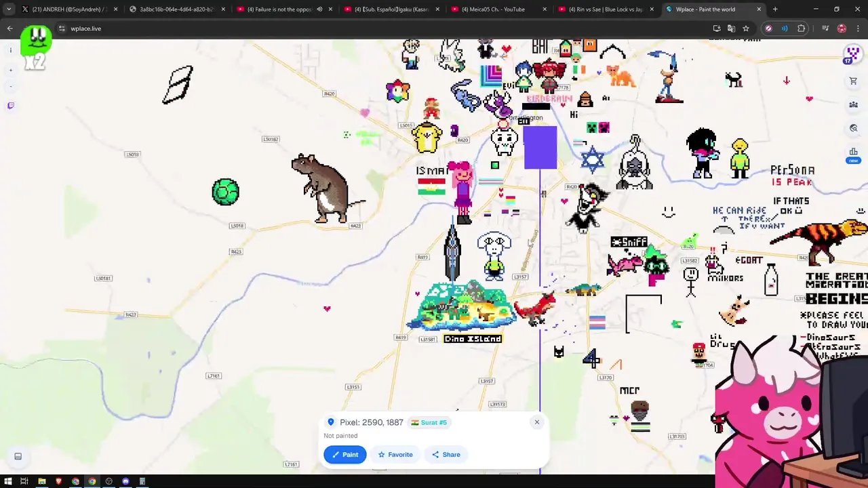This screenshot has height=488, width=868.
Task: Switch to the 3a8bc16b tab
Action: point(176,9)
